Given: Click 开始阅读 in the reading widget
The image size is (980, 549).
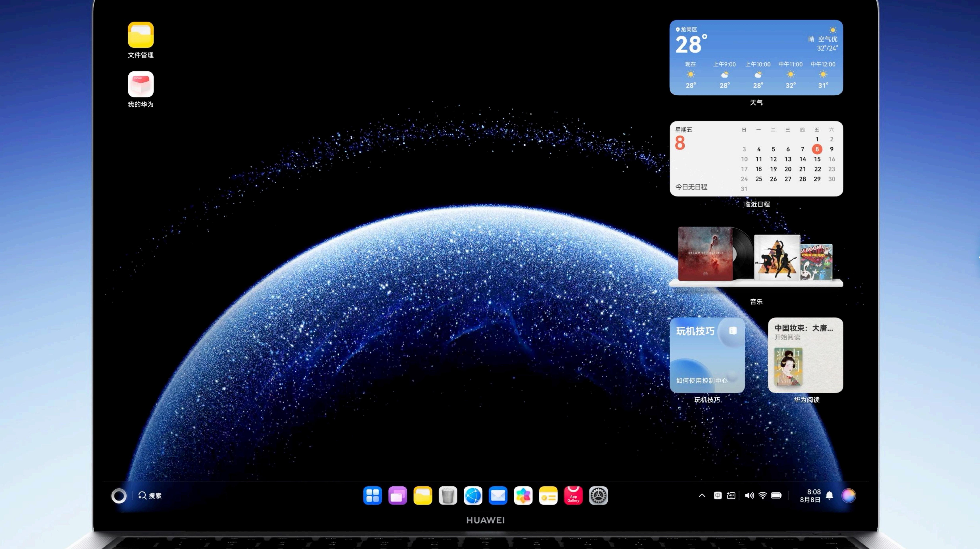Looking at the screenshot, I should 787,337.
